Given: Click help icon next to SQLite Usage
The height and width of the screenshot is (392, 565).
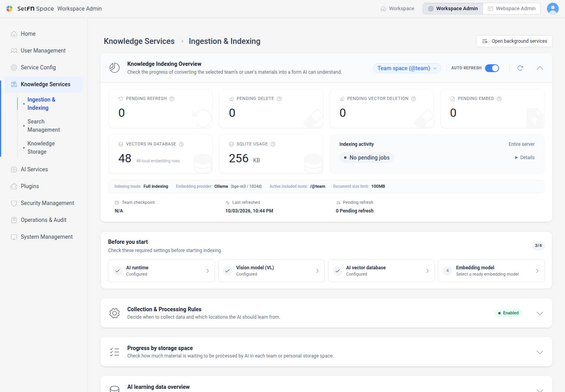Looking at the screenshot, I should point(273,144).
